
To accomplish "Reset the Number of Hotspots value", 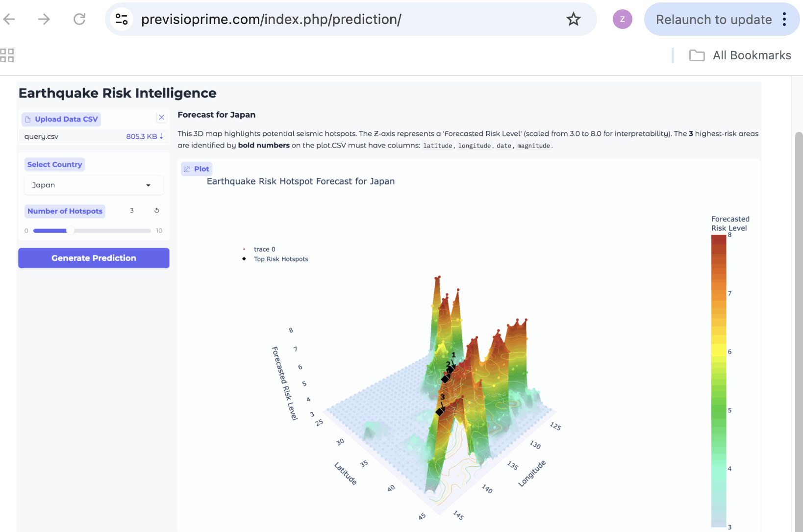I will tap(157, 210).
